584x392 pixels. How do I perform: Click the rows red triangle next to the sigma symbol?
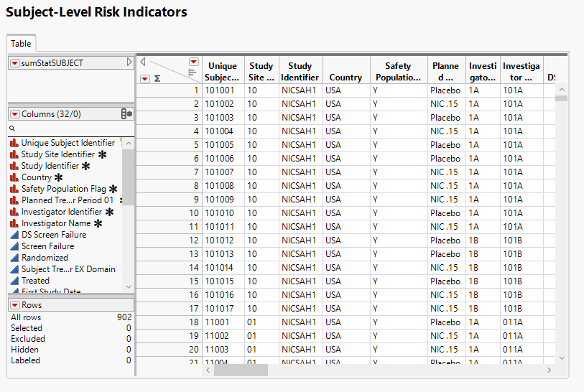(x=145, y=78)
